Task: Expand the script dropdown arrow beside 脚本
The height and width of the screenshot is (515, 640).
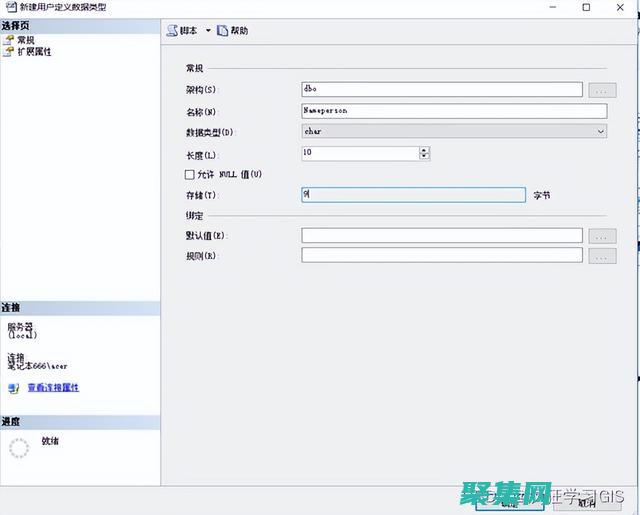Action: pos(208,31)
